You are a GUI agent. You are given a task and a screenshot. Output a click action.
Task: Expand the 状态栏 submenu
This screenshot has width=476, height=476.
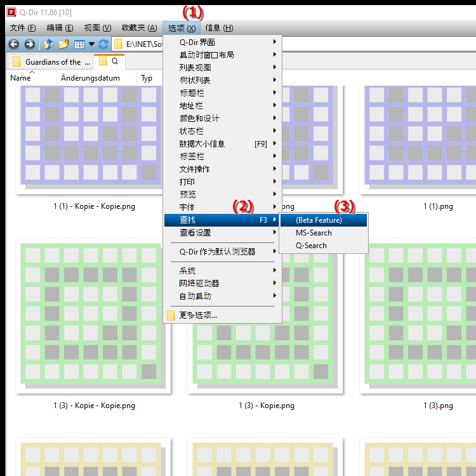[222, 131]
